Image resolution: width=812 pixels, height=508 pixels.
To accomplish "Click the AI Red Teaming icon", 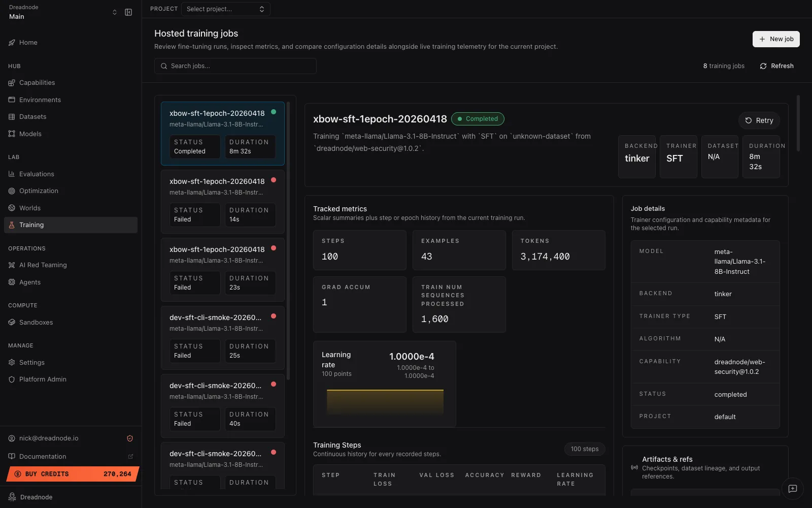I will coord(12,265).
